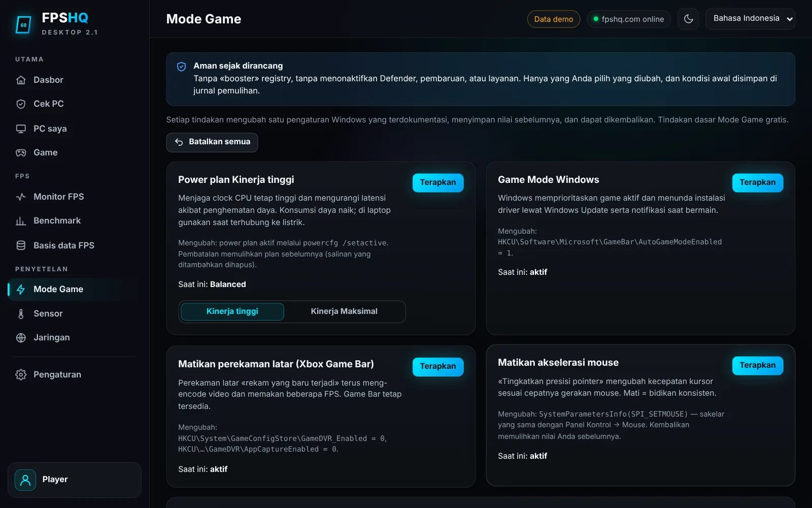
Task: Click the shield icon for Cek PC
Action: [x=21, y=104]
